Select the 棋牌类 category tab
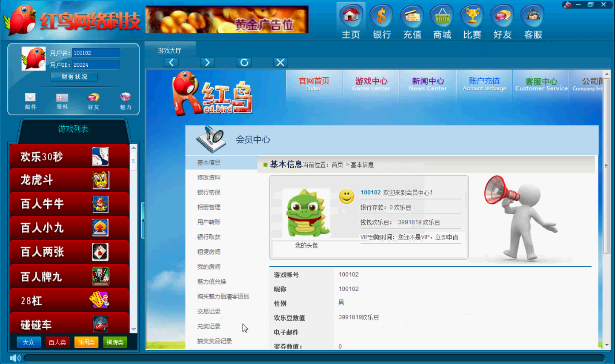 pos(115,342)
